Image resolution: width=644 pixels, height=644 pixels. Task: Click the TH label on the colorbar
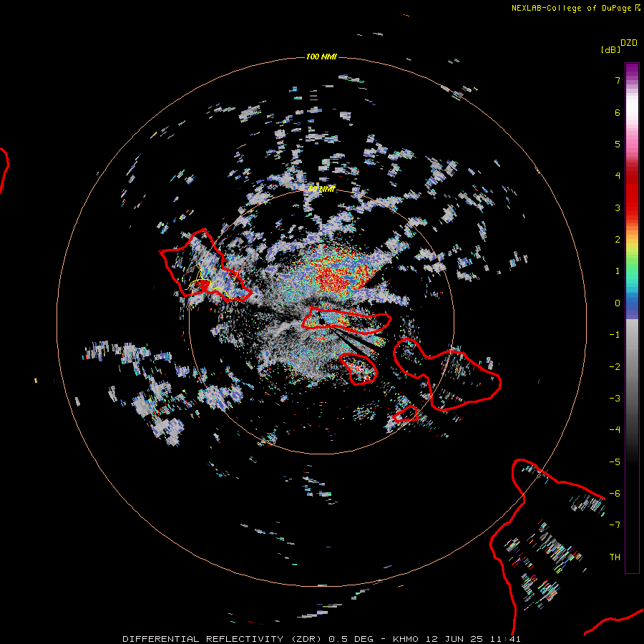coord(615,557)
